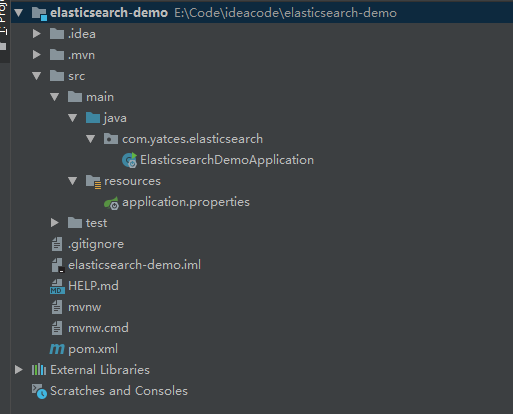Viewport: 513px width, 414px height.
Task: Select the com.yatces.elasticsearch package name
Action: [x=192, y=139]
